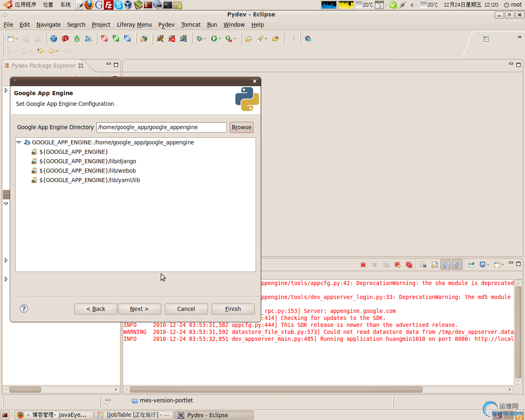525x420 pixels.
Task: Open the Open Console dropdown arrow
Action: 503,265
